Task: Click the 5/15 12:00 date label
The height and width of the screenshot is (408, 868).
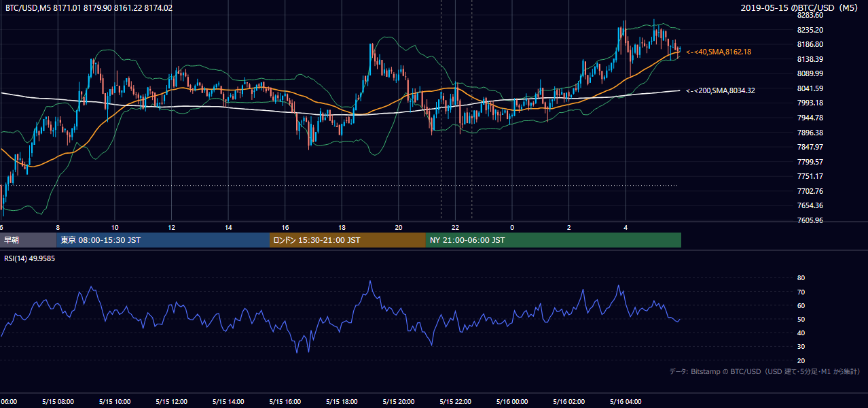Action: coord(172,402)
